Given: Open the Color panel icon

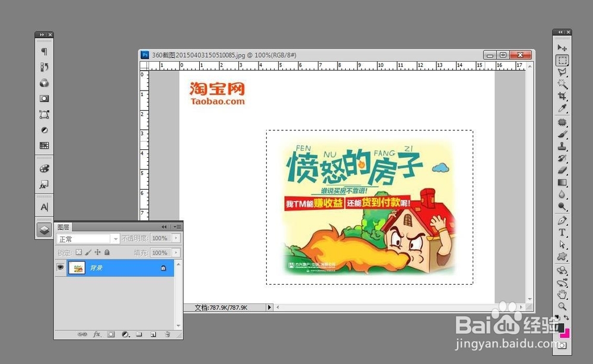Looking at the screenshot, I should (44, 83).
